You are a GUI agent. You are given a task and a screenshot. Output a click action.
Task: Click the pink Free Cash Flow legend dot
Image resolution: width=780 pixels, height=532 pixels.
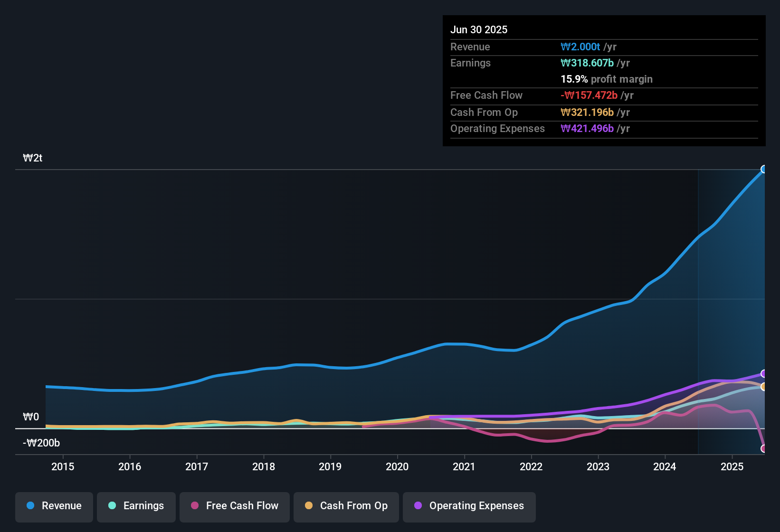[194, 506]
